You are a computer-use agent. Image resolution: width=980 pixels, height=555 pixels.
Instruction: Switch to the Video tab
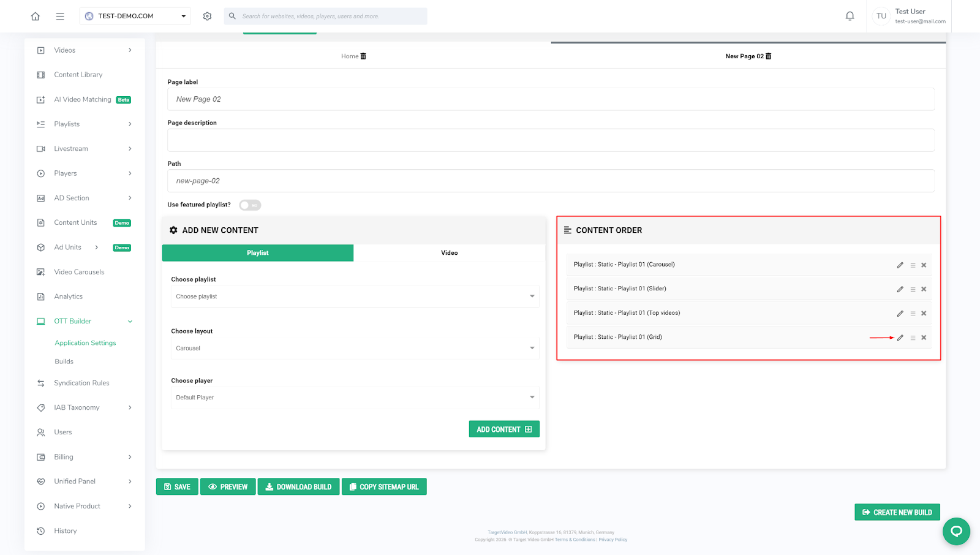[x=449, y=253]
